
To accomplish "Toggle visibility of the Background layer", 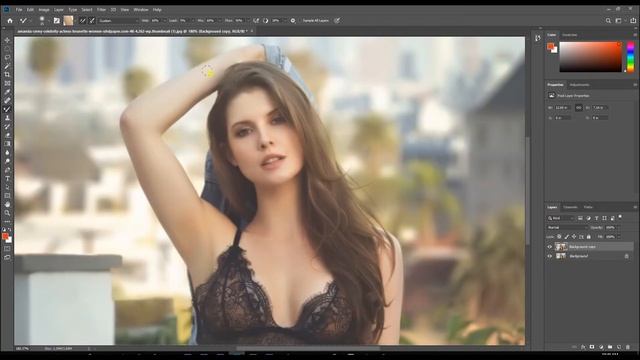I will click(549, 256).
